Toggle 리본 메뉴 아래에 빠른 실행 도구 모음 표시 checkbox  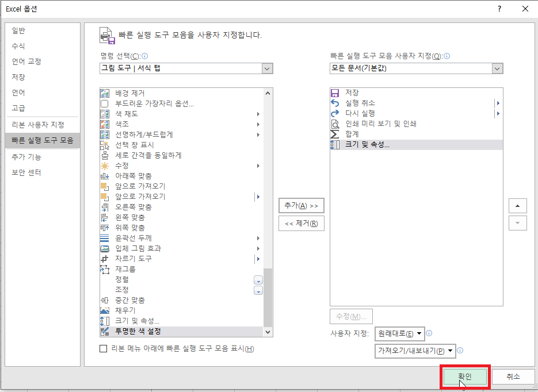(x=103, y=349)
